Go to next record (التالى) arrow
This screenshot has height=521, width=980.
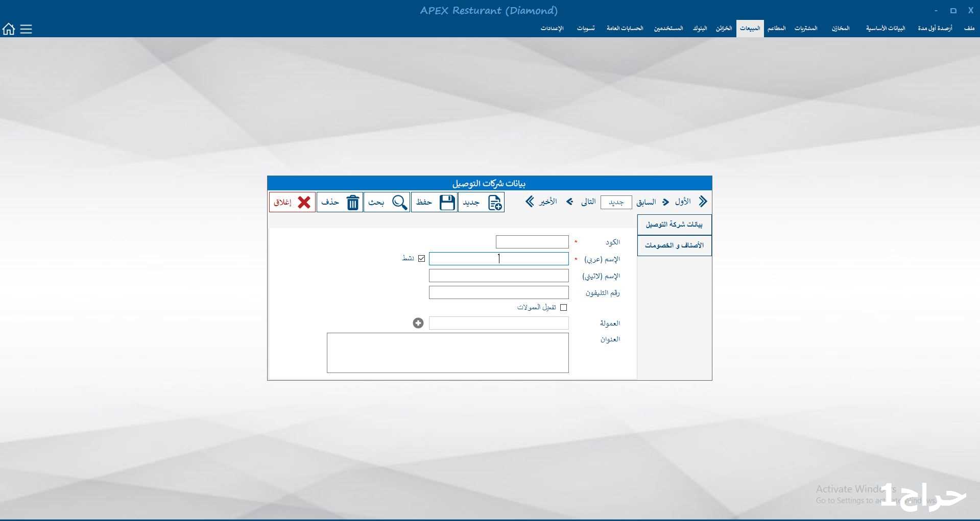[570, 202]
